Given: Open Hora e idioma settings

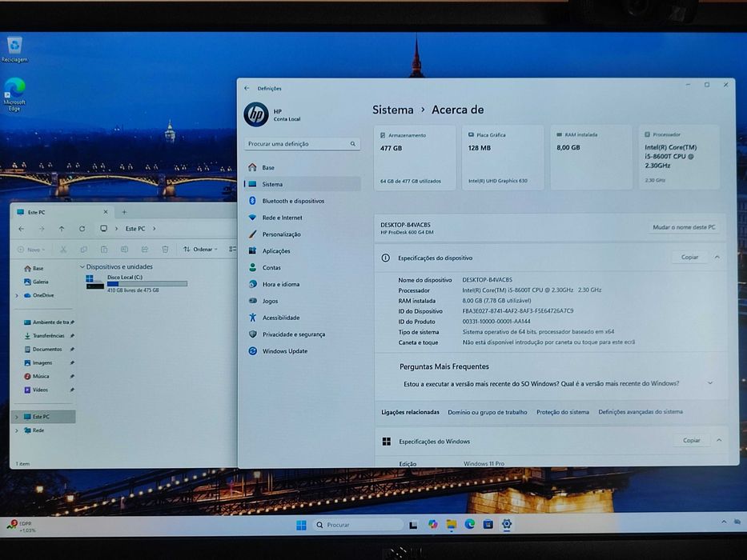Looking at the screenshot, I should (302, 284).
